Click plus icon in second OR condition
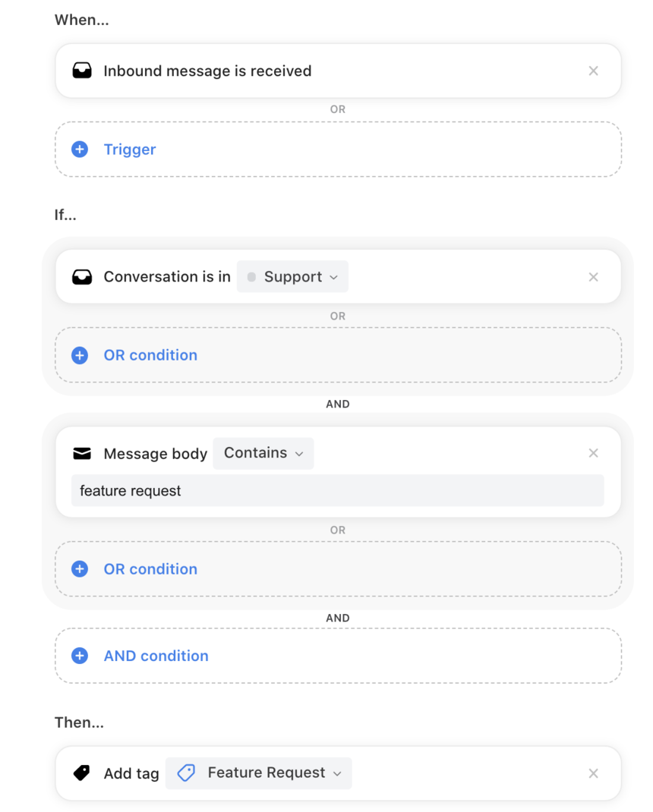 pos(79,569)
